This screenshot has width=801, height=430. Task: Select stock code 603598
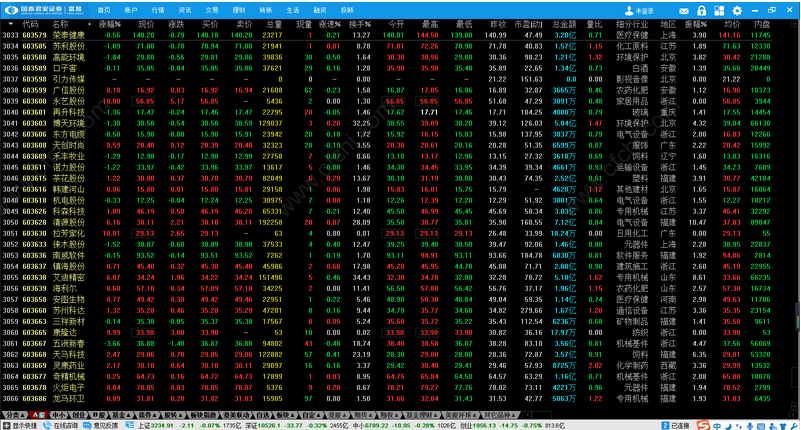tap(34, 79)
